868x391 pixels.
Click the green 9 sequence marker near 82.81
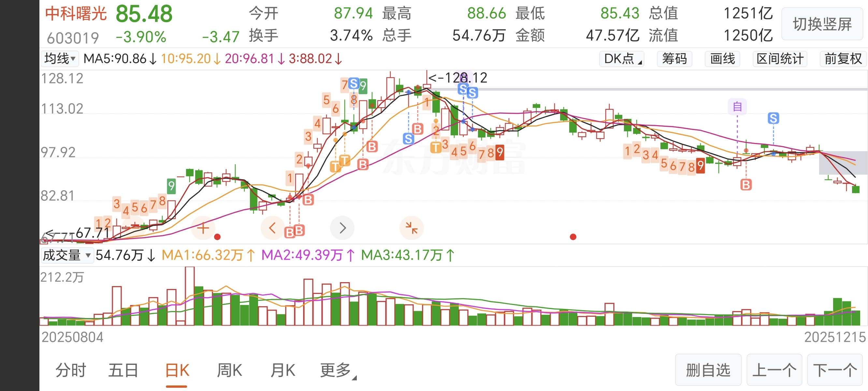click(x=171, y=186)
